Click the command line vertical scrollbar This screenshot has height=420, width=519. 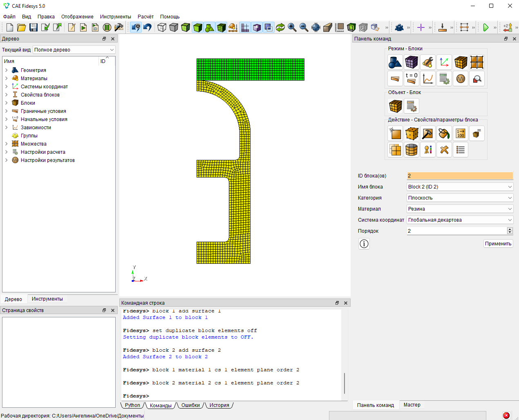click(x=345, y=383)
